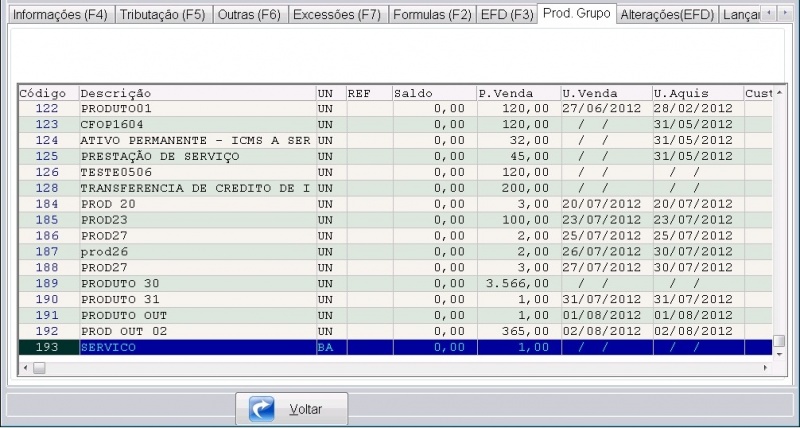800x428 pixels.
Task: Click the horizontal scrollbar right arrow
Action: point(766,367)
